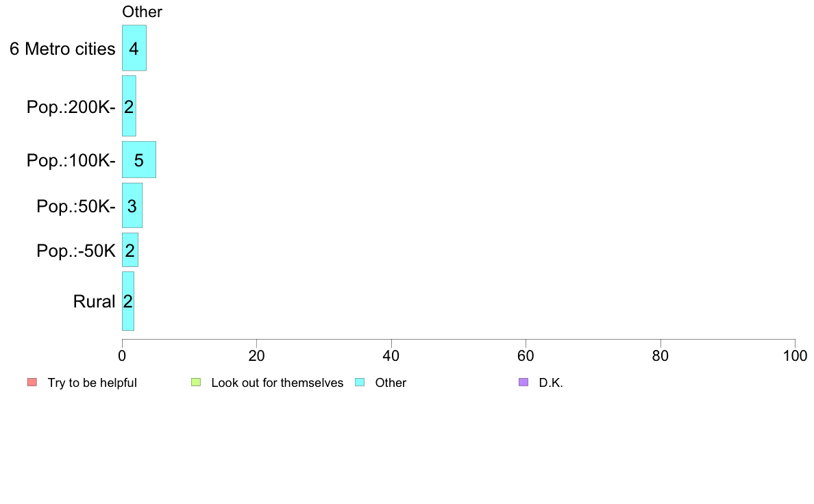
Task: Click the Look out for themselves legend text
Action: [x=277, y=383]
